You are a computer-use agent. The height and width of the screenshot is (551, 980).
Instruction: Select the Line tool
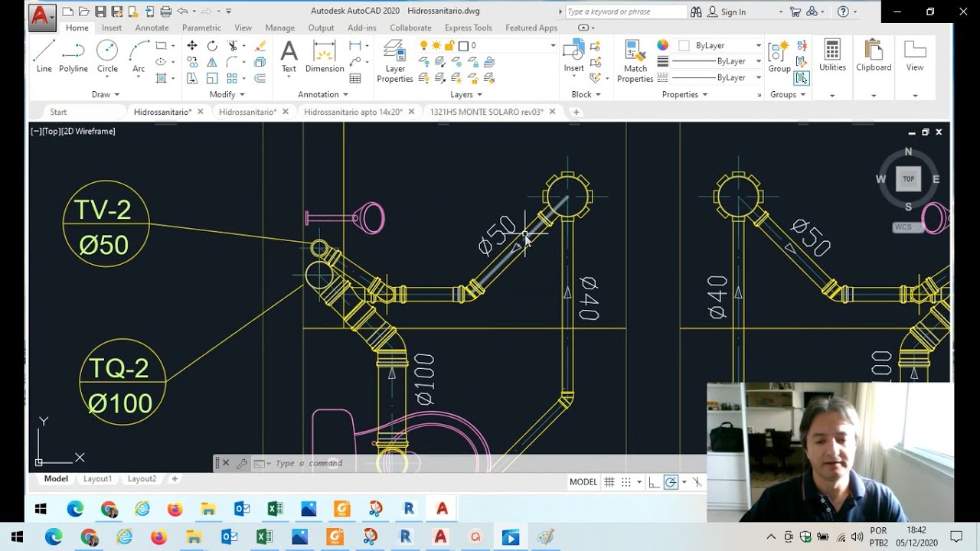tap(44, 57)
